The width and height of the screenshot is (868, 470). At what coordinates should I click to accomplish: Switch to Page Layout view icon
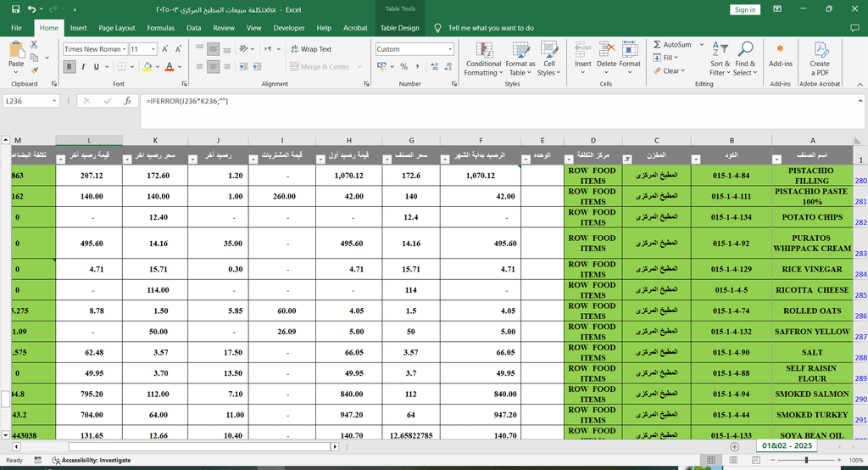pyautogui.click(x=733, y=460)
